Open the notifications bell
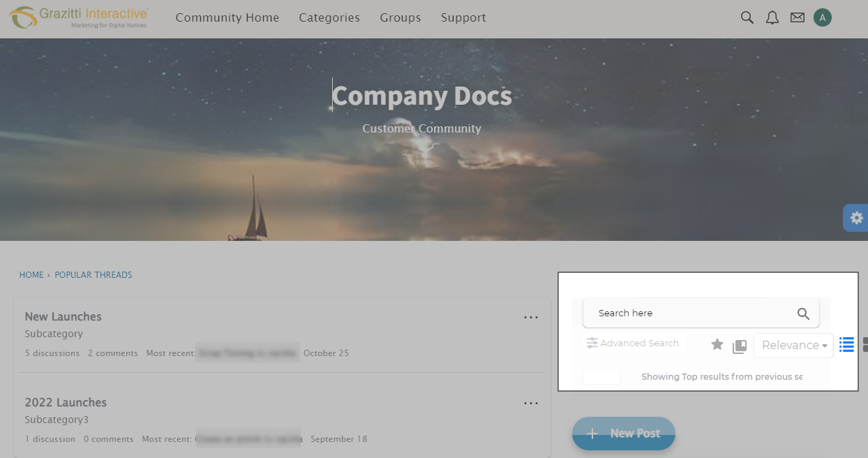868x458 pixels. (x=772, y=17)
